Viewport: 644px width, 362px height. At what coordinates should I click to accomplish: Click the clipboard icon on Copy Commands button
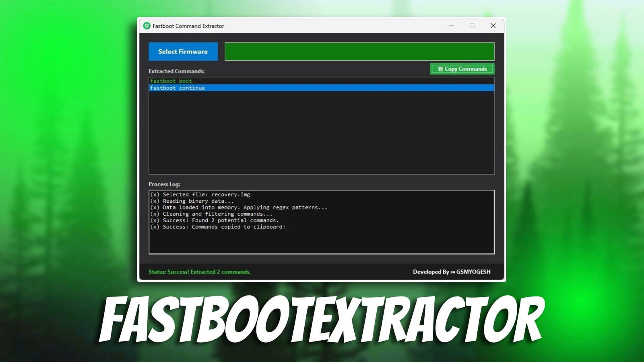click(441, 69)
